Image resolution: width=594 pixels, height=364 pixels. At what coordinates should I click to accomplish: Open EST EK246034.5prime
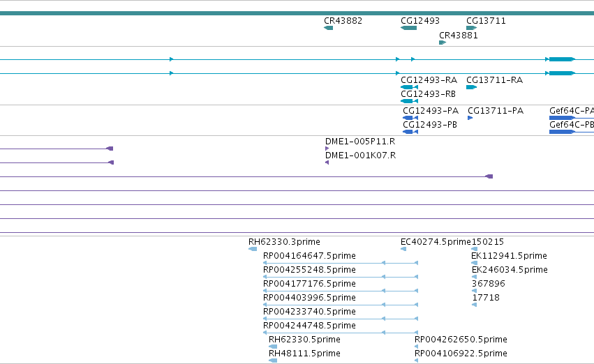click(474, 277)
